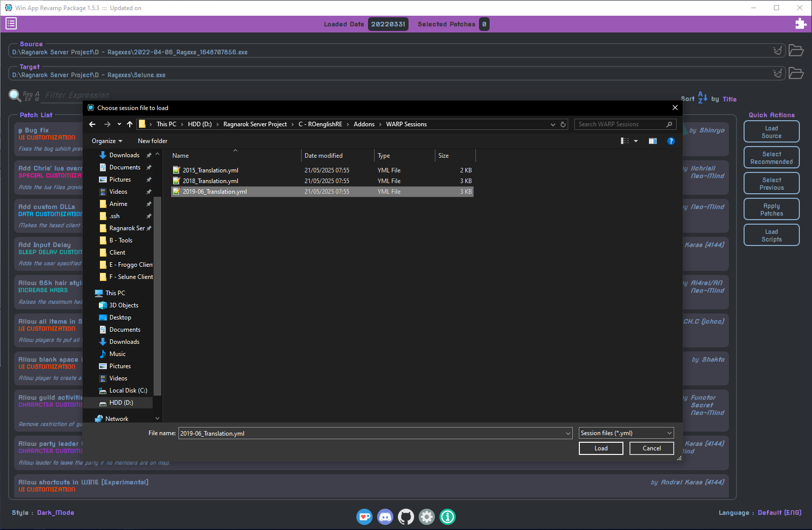Refresh the WARP Sessions folder view
812x530 pixels.
pos(563,124)
